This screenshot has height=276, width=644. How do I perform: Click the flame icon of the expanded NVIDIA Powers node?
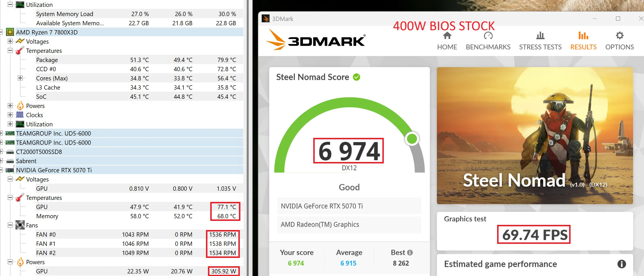pos(20,262)
